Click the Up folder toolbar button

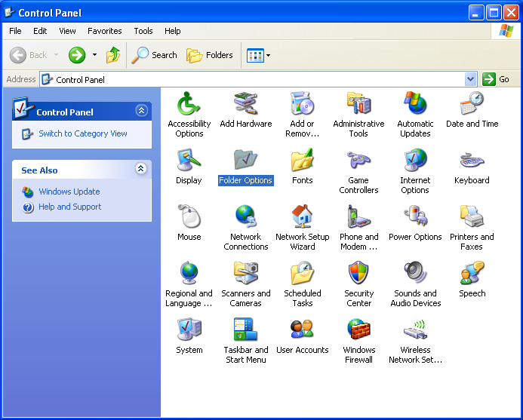[113, 55]
